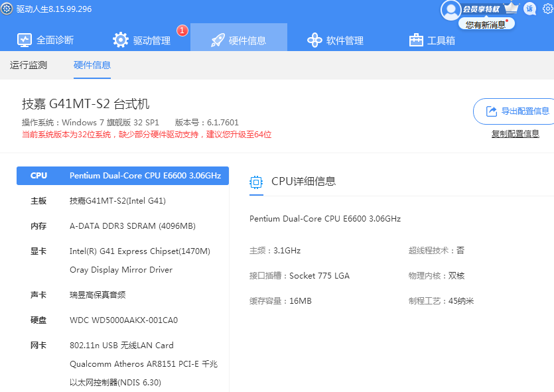
Task: Open the 工具箱 tab
Action: [x=432, y=40]
